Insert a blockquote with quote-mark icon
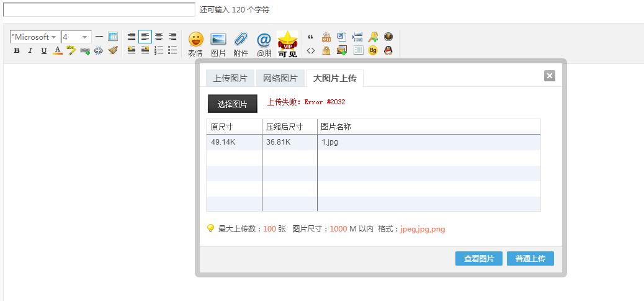The image size is (644, 301). click(311, 37)
